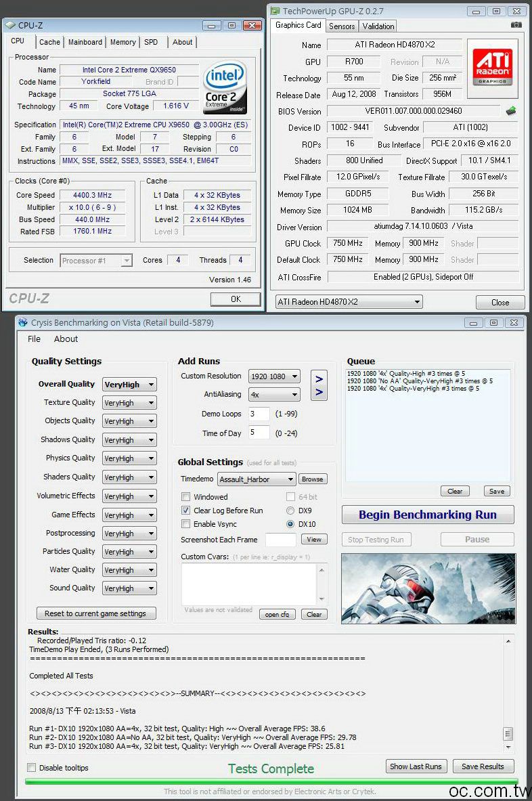Click the Clear button below Custom Cvars
The width and height of the screenshot is (532, 801).
pyautogui.click(x=314, y=615)
